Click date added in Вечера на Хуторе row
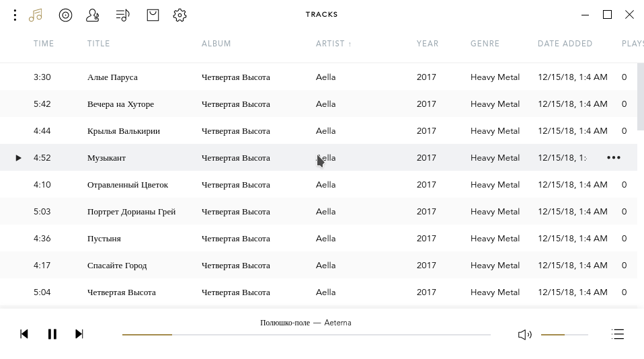The width and height of the screenshot is (644, 359). (x=573, y=104)
